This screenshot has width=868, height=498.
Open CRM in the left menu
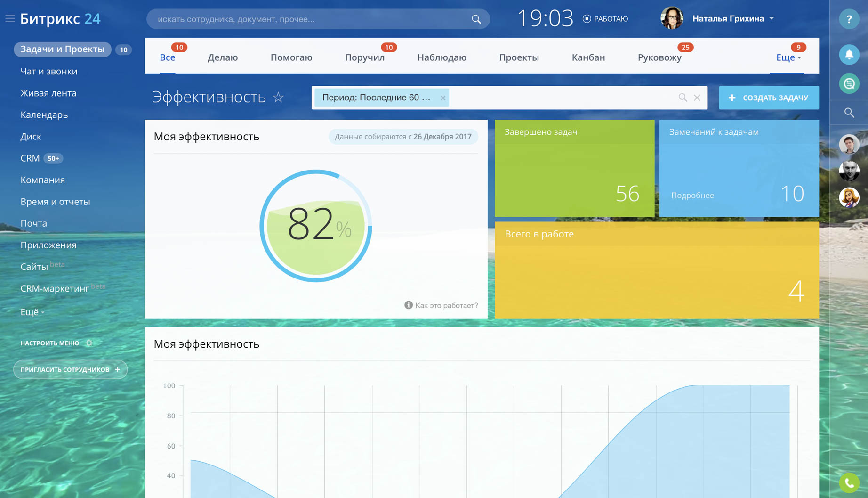click(30, 158)
